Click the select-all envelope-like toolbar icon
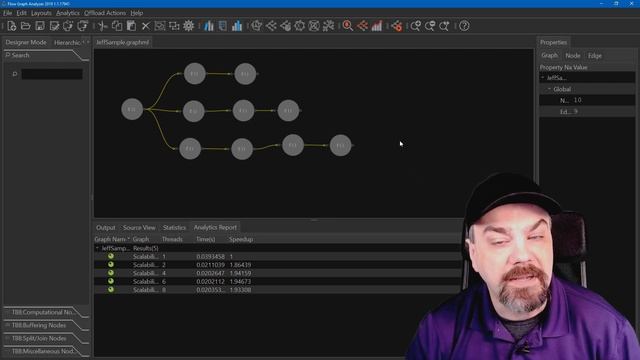Screen dimensions: 640x360 (160, 26)
